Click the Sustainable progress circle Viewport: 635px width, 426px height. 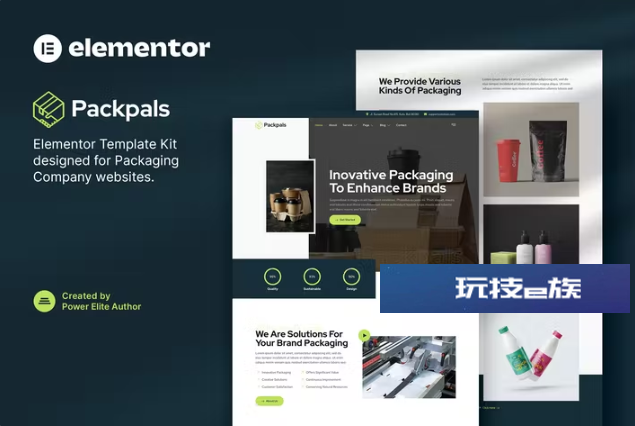312,277
